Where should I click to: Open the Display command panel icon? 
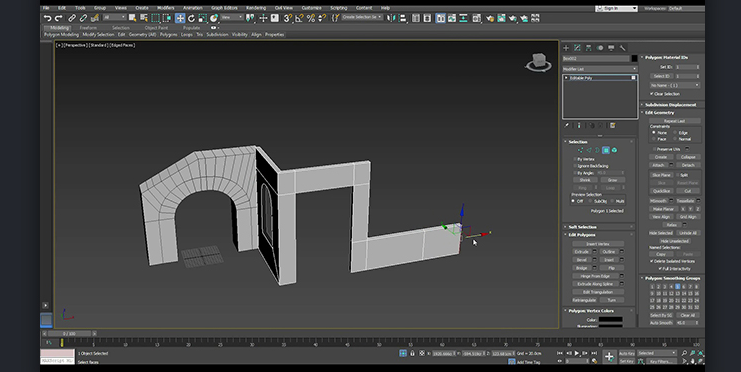click(611, 48)
